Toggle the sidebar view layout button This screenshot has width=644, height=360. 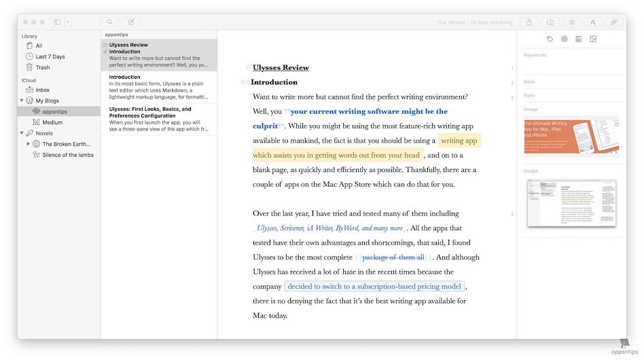[x=57, y=22]
